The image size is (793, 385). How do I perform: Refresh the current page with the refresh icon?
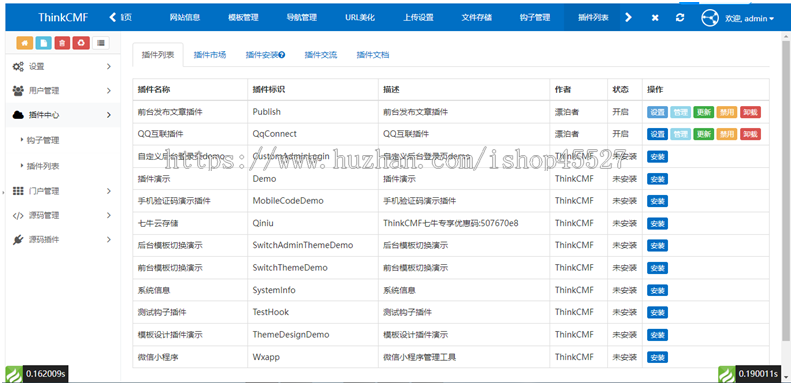[680, 18]
